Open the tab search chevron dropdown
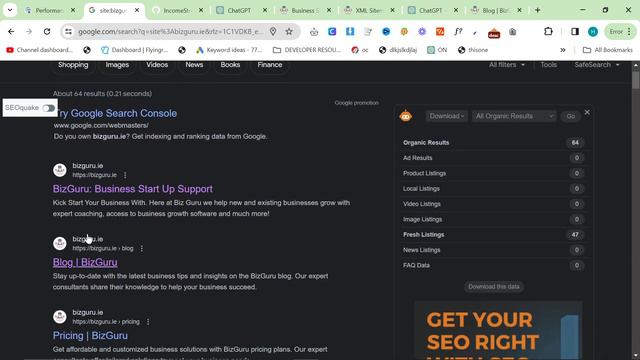Viewport: 640px width, 360px height. (x=10, y=10)
